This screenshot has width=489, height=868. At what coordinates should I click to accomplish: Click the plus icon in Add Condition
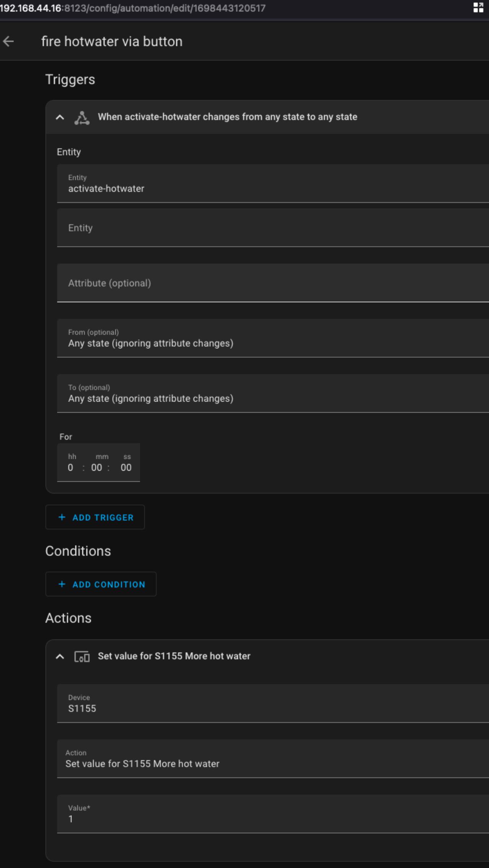click(x=62, y=584)
